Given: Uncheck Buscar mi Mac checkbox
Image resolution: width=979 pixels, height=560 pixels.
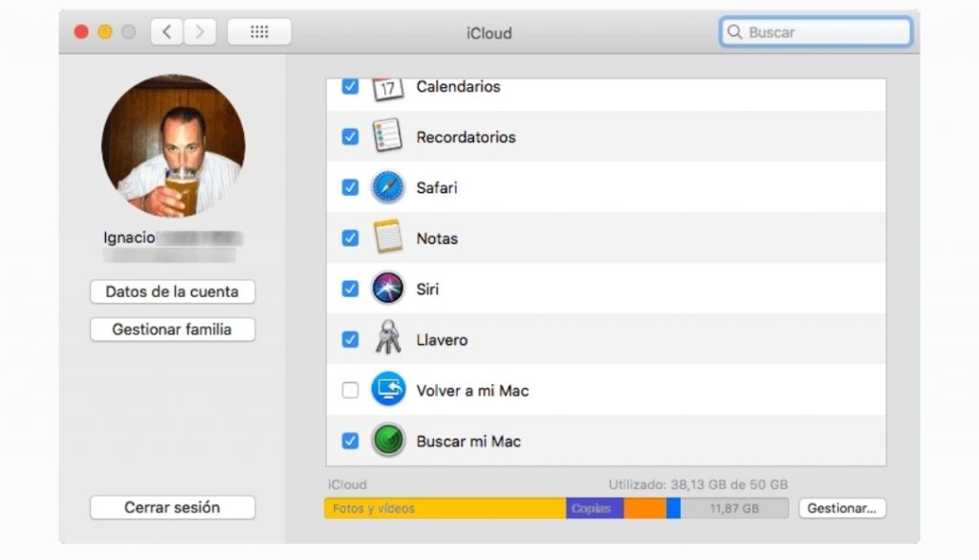Looking at the screenshot, I should [350, 441].
